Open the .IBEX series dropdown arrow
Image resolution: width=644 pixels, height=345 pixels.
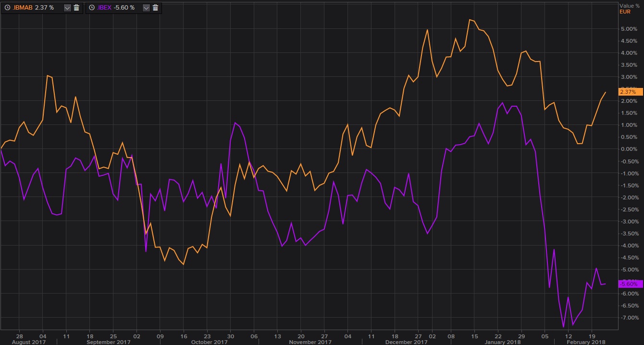tap(146, 8)
